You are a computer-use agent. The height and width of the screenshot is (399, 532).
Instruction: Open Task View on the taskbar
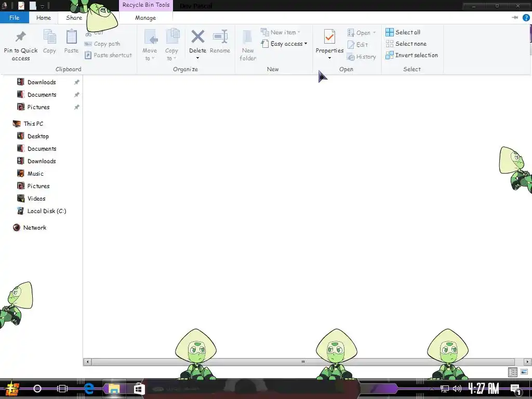click(x=62, y=389)
